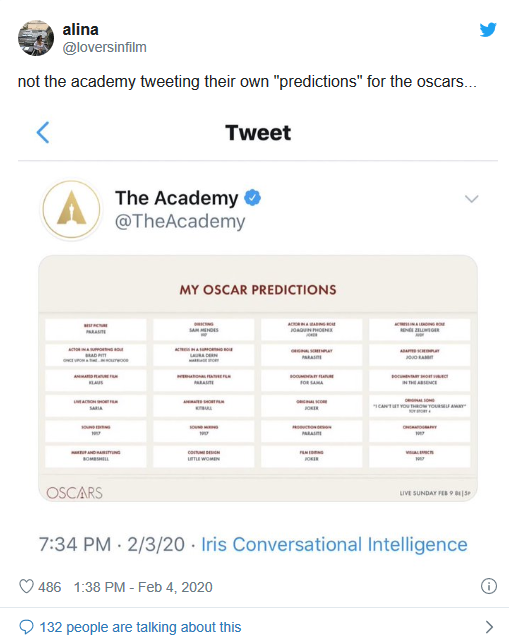This screenshot has height=639, width=509.
Task: Open the @loversinfilm handle
Action: pyautogui.click(x=104, y=47)
